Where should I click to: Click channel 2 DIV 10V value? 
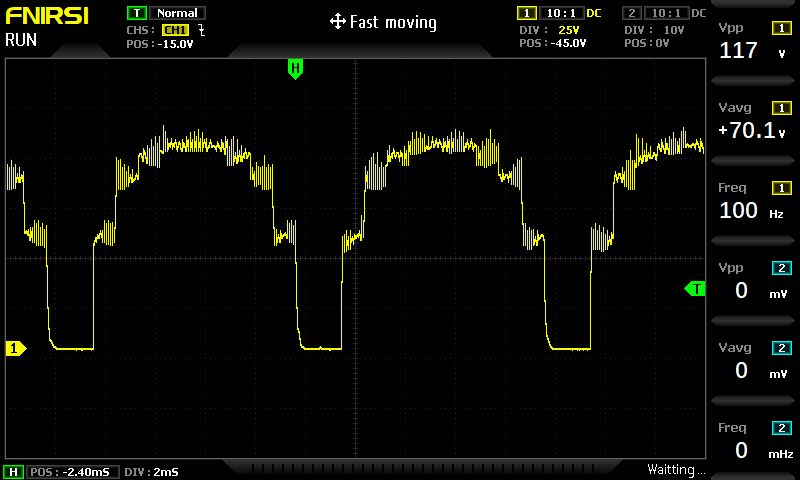[x=674, y=30]
